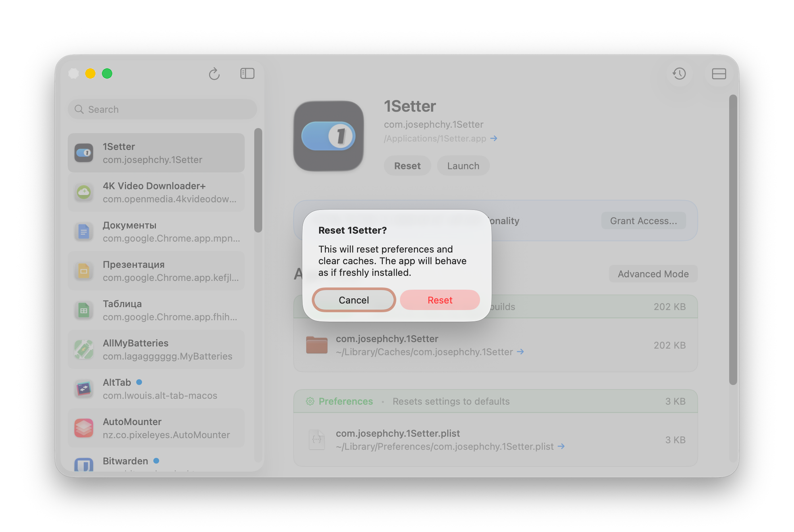Reveal the 1Setter.plist path via arrow
Image resolution: width=794 pixels, height=532 pixels.
561,446
